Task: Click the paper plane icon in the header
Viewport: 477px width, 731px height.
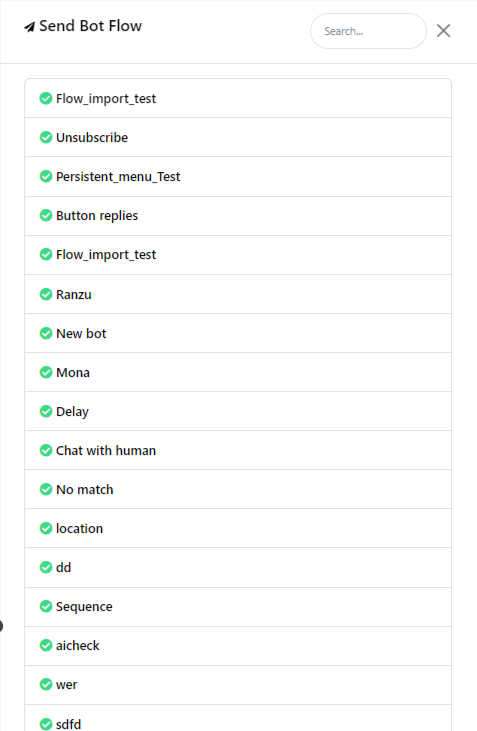Action: [x=29, y=27]
